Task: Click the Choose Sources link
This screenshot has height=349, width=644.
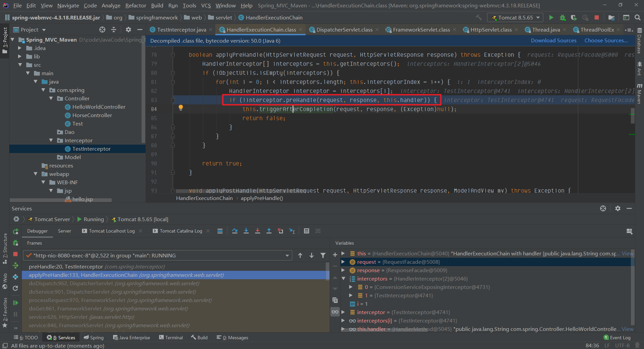Action: tap(606, 40)
